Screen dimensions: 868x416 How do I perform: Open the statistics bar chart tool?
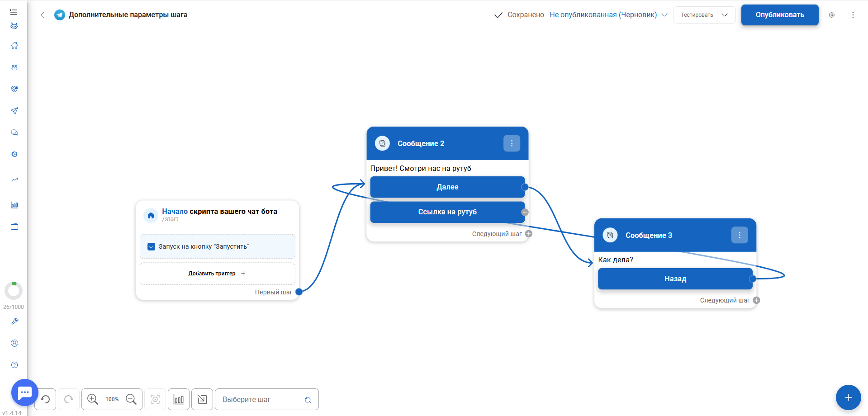(x=179, y=399)
